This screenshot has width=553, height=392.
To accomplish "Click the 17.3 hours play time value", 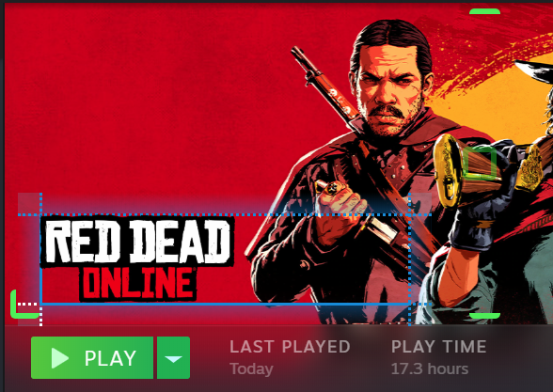I will [430, 369].
